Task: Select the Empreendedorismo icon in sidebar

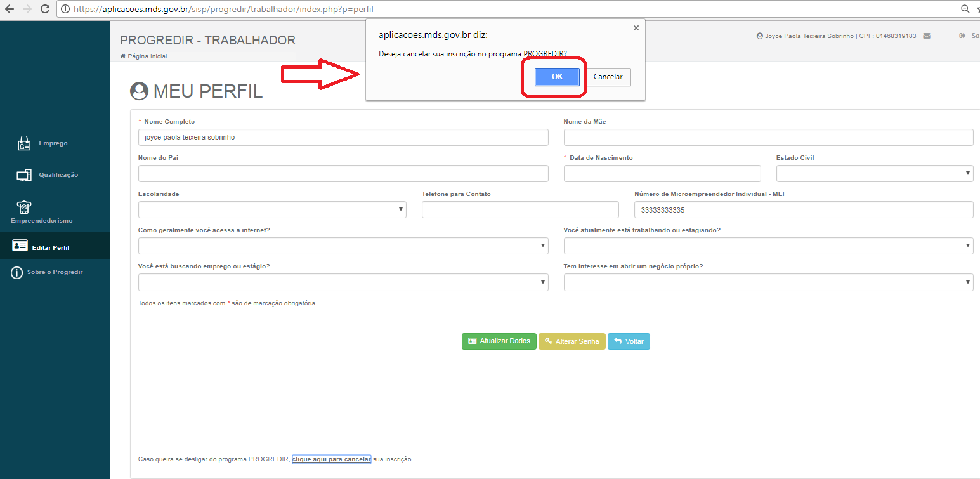Action: 23,207
